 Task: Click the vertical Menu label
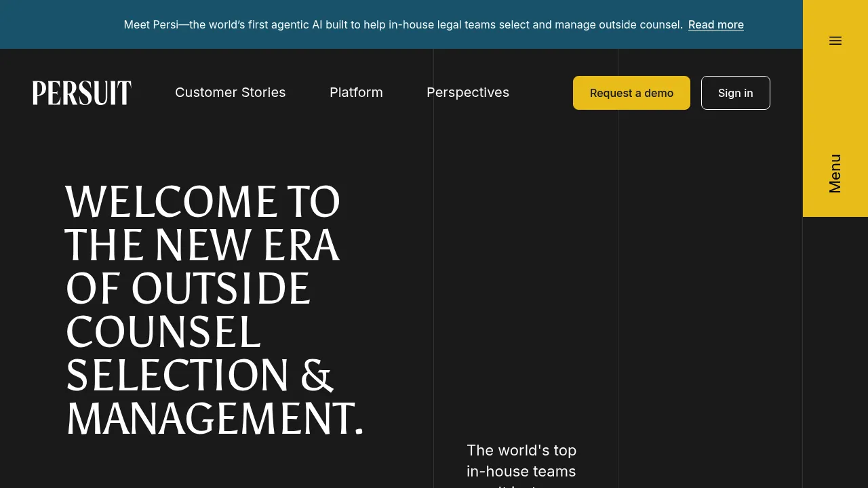[x=835, y=174]
